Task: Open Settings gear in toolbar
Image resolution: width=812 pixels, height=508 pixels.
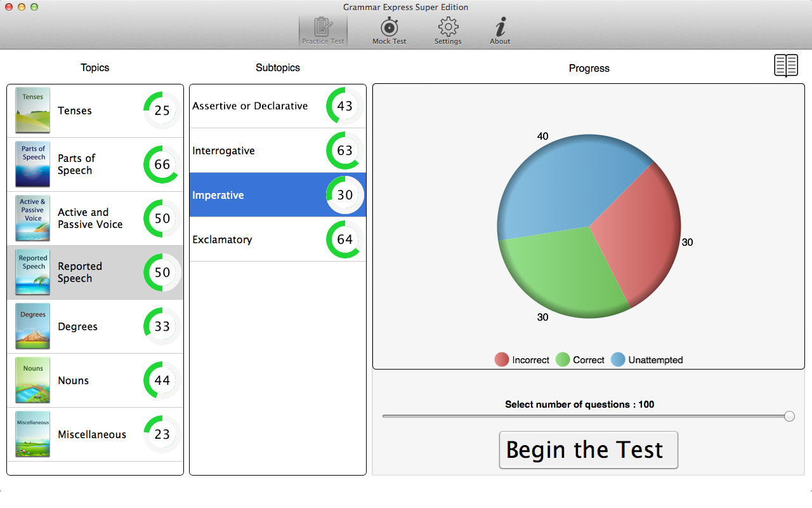Action: tap(448, 28)
